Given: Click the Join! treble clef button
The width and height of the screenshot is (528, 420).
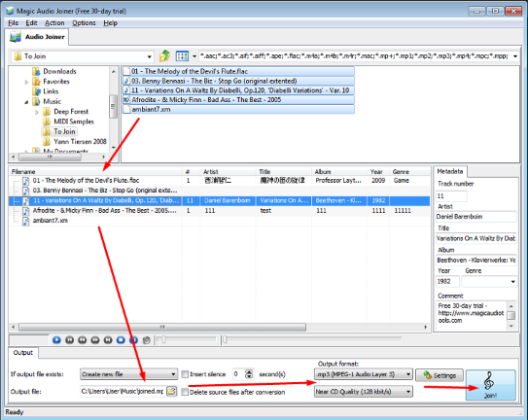Looking at the screenshot, I should click(x=490, y=385).
